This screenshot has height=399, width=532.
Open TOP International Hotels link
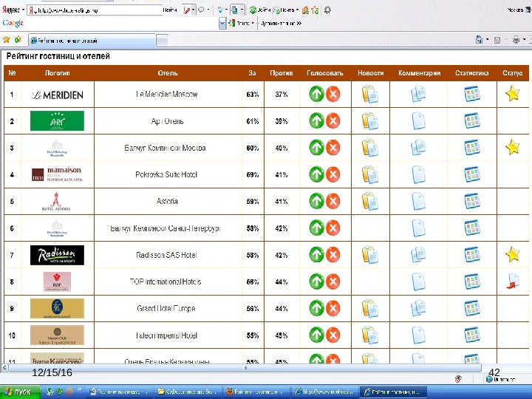tap(166, 282)
